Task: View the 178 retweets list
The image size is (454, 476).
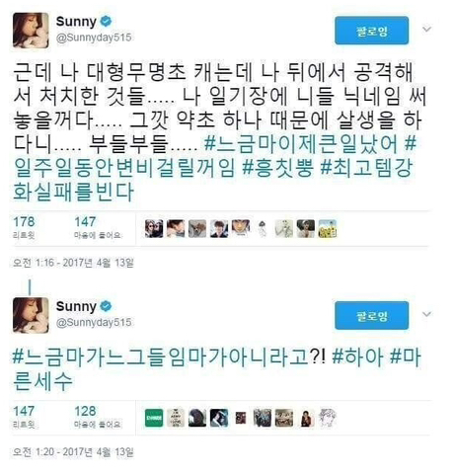Action: coord(24,227)
